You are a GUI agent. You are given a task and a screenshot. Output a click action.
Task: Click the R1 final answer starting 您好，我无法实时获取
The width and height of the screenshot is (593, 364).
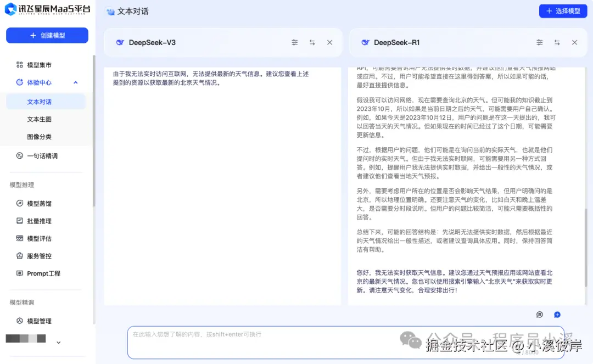tap(454, 281)
